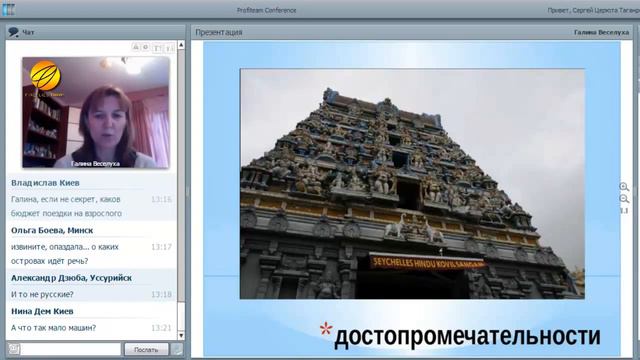Click the Seychelles Hindu temple slide photo
Screen dimensions: 640x360
click(x=412, y=184)
